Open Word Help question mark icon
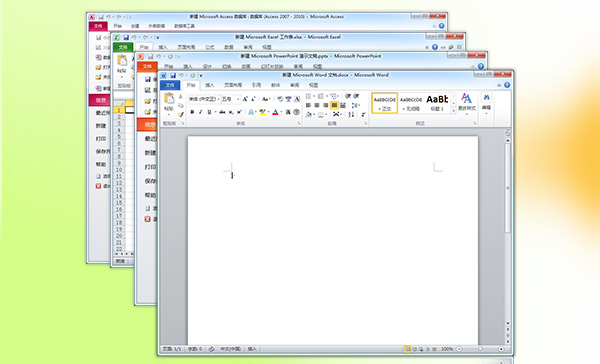This screenshot has width=600, height=364. (507, 85)
